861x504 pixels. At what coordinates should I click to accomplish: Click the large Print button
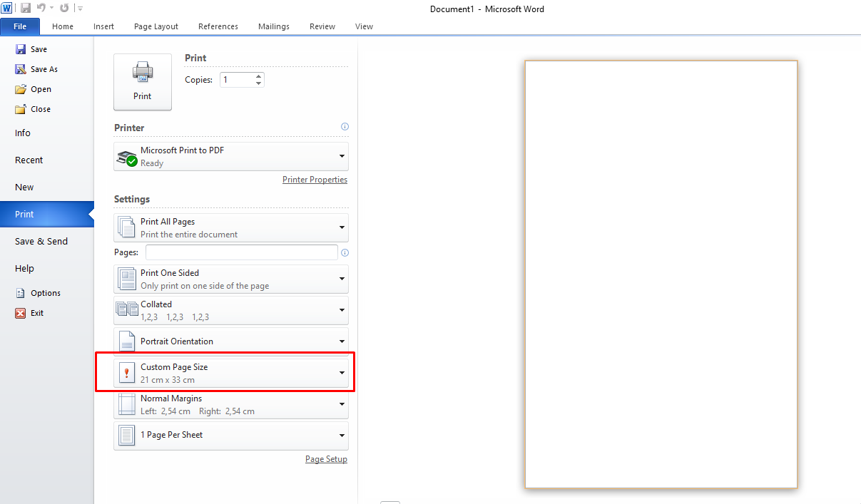(143, 82)
